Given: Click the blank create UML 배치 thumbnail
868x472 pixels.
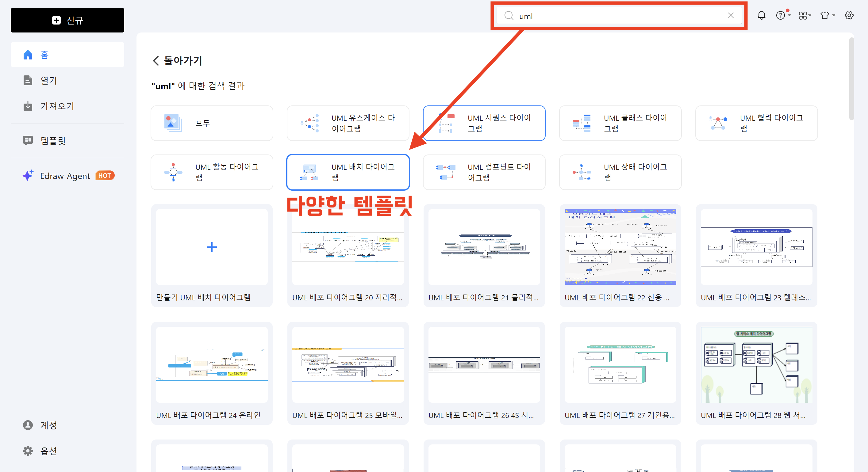Looking at the screenshot, I should click(x=212, y=247).
